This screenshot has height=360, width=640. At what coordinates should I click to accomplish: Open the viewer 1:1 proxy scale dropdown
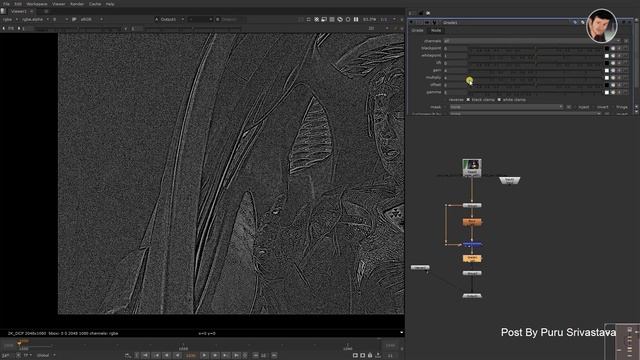pyautogui.click(x=388, y=19)
